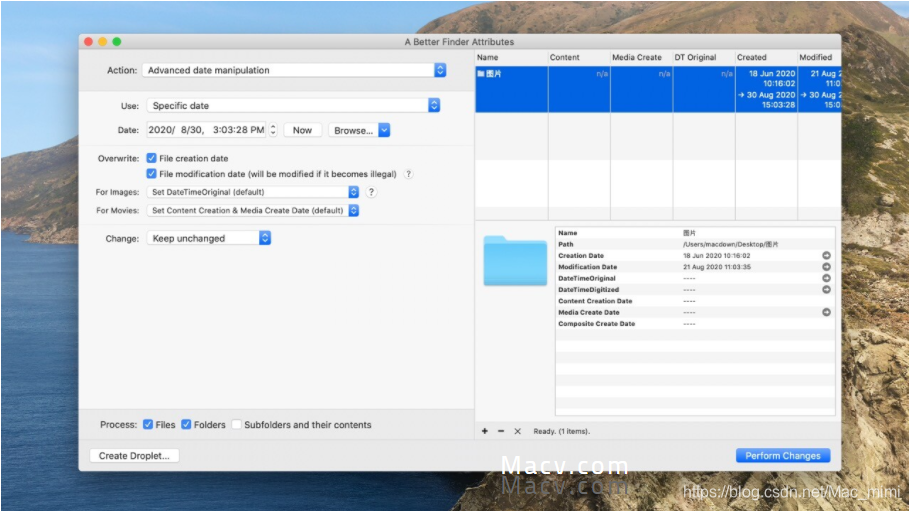Screen dimensions: 910x511
Task: Click the Create Droplet... button
Action: [x=134, y=456]
